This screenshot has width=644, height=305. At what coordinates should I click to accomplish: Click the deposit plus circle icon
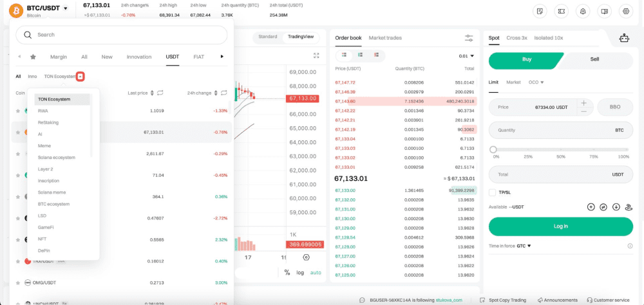[x=591, y=207]
